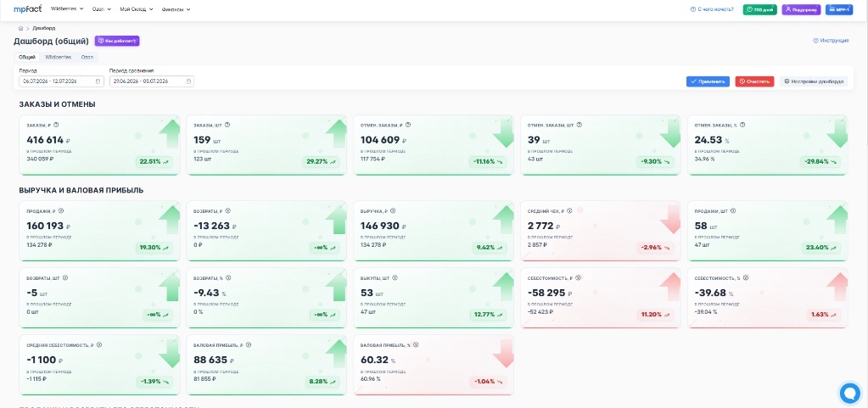868x408 pixels.
Task: Expand the Финансы dropdown menu
Action: 176,9
